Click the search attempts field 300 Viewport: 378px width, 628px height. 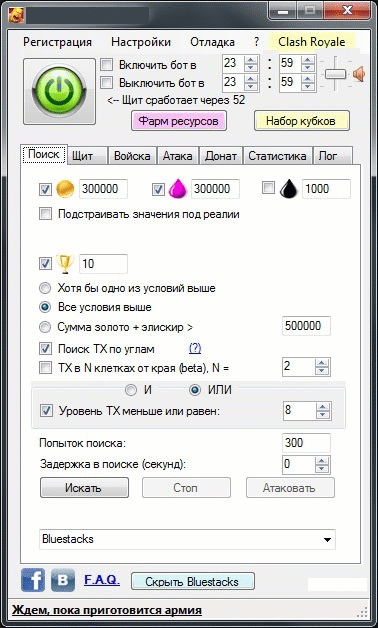[306, 443]
